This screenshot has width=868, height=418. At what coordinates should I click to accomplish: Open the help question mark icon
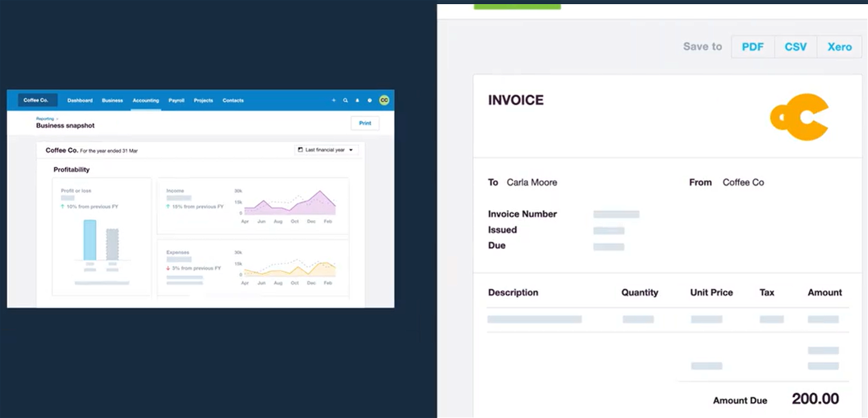369,100
